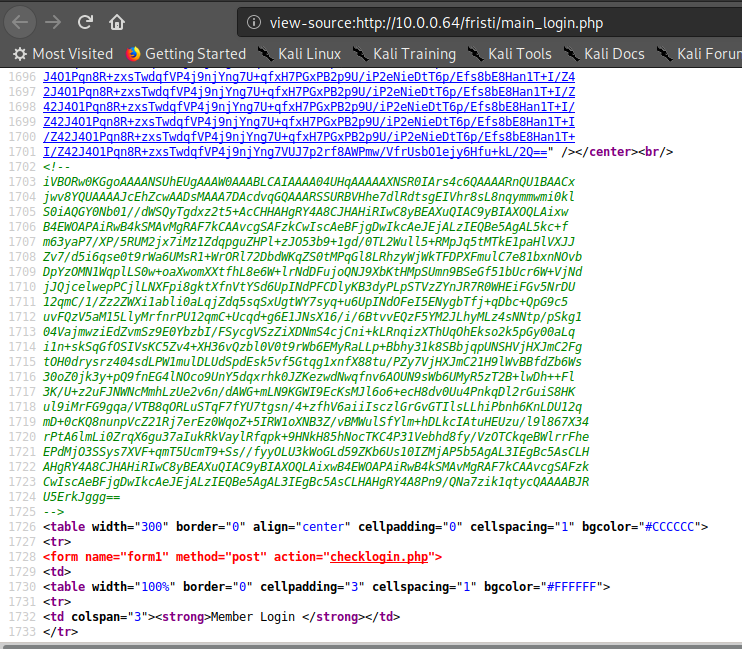742x649 pixels.
Task: Open the Kali Linux bookmark
Action: 298,54
